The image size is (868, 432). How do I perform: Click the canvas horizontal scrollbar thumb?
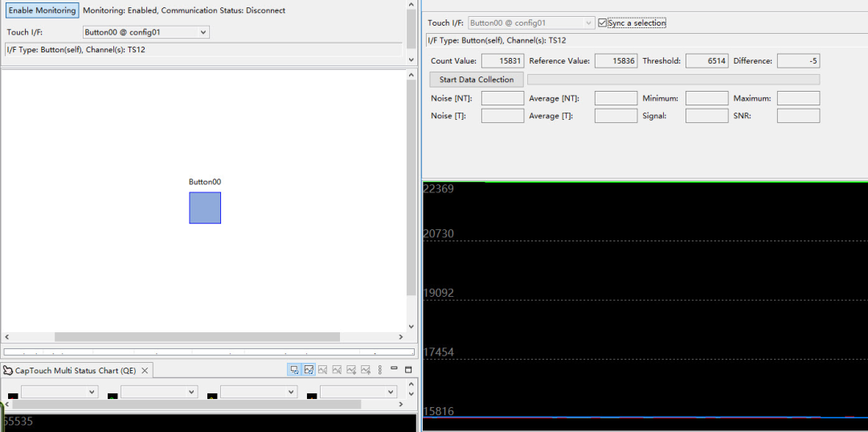pos(197,337)
